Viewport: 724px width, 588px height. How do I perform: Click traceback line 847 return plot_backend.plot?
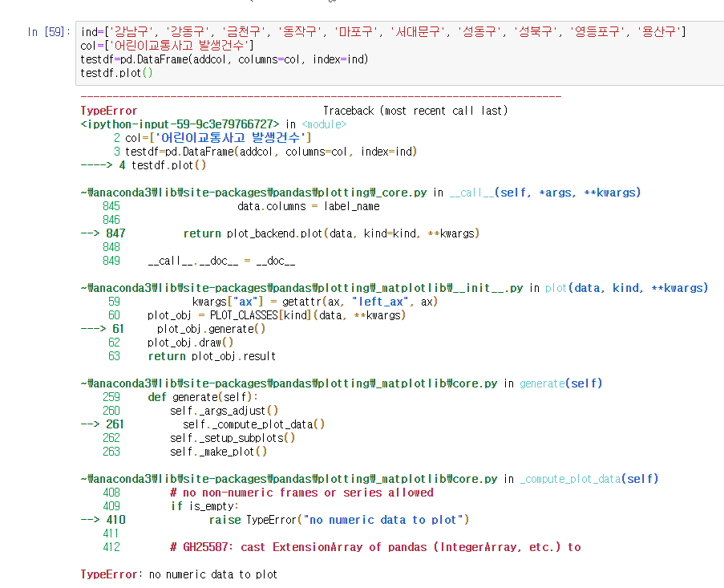pos(280,233)
